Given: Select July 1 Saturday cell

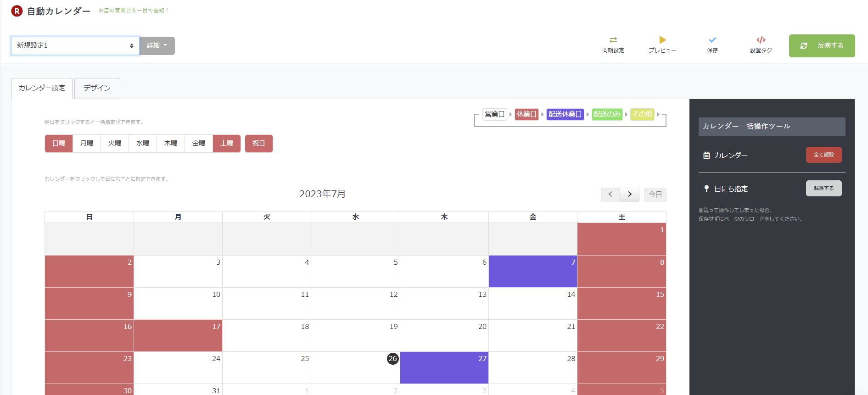Looking at the screenshot, I should (x=622, y=239).
